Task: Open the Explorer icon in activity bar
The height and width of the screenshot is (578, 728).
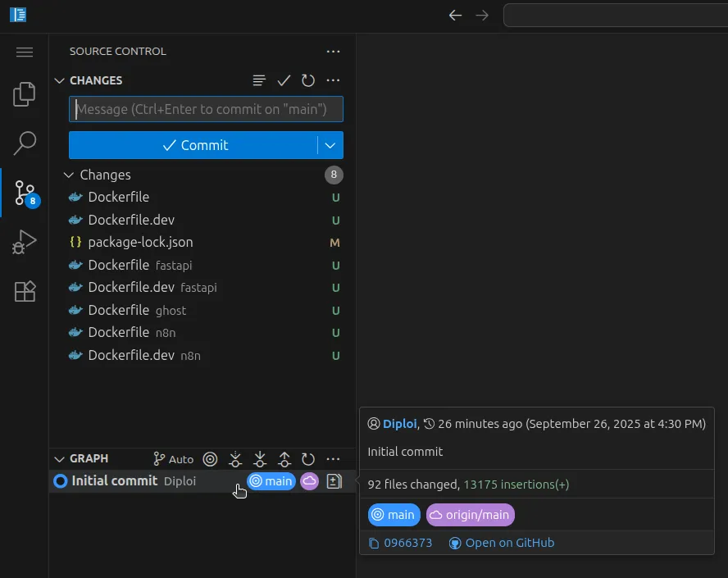Action: tap(25, 93)
